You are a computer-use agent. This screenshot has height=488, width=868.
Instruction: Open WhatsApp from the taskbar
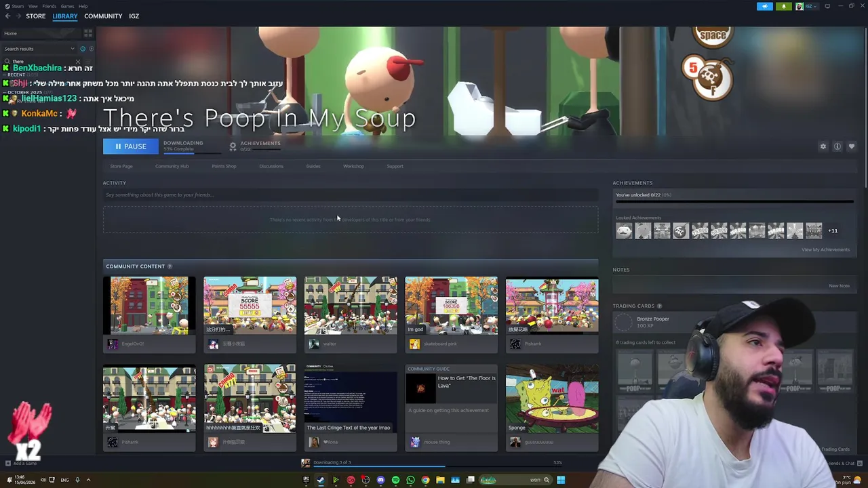(410, 480)
